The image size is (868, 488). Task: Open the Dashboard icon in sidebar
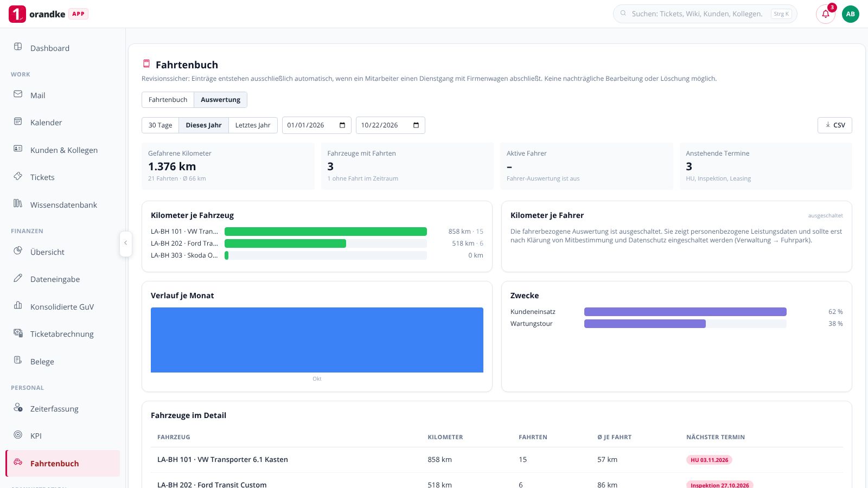(18, 47)
